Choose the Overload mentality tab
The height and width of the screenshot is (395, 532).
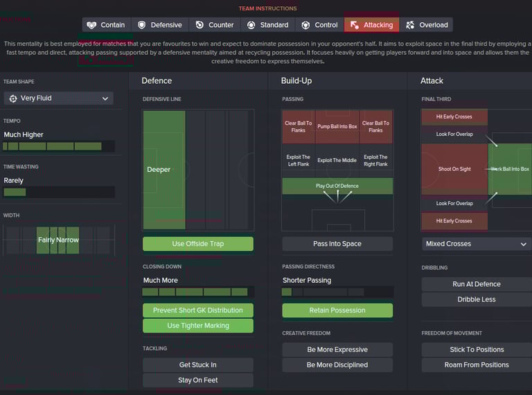[426, 25]
